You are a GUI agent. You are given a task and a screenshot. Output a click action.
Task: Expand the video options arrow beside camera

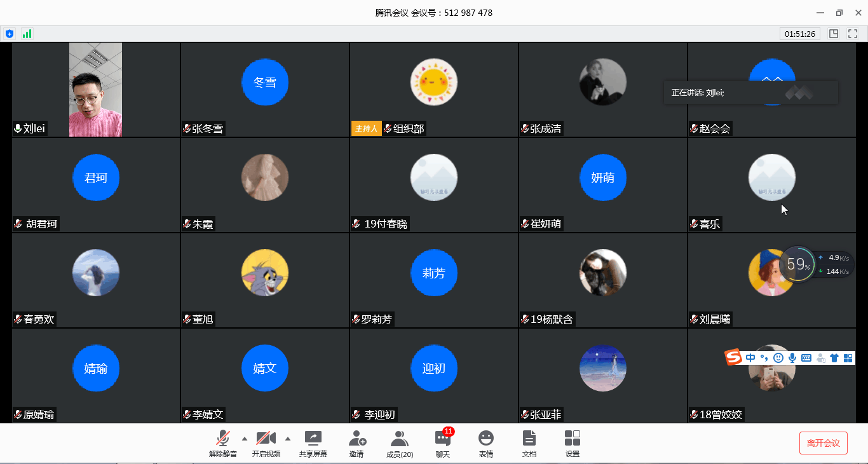(288, 439)
